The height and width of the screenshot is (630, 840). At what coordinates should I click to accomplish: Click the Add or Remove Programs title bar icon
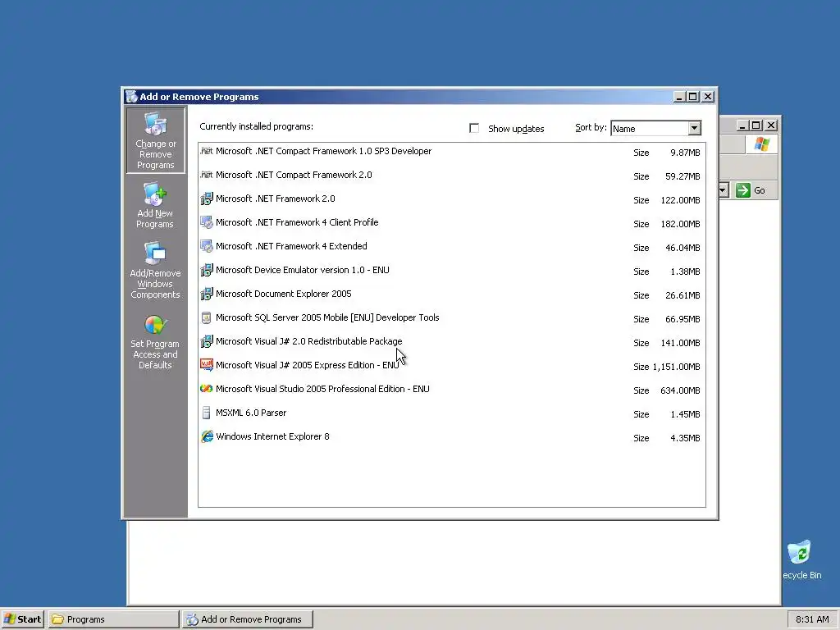132,97
